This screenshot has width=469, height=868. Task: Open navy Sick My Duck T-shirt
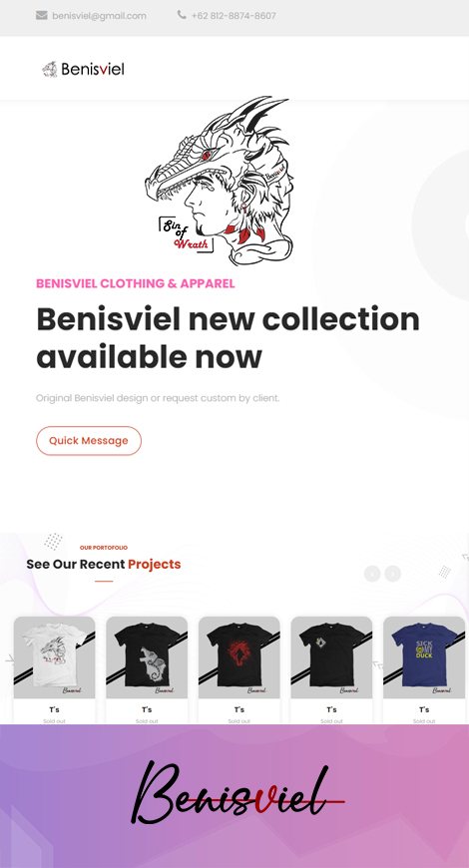coord(424,657)
